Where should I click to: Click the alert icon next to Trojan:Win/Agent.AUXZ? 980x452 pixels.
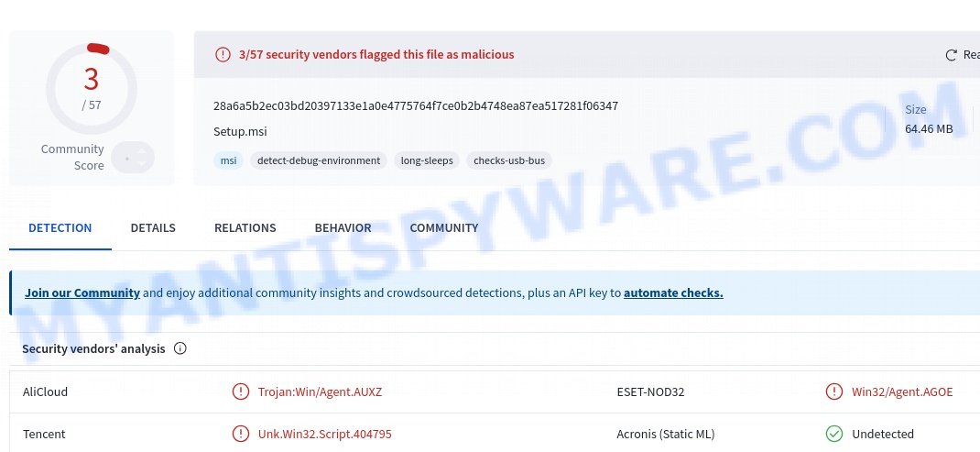[x=240, y=391]
